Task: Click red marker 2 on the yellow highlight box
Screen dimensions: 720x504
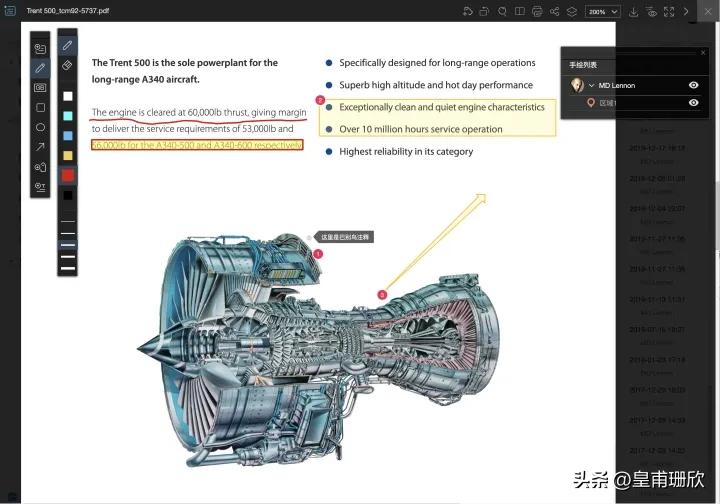Action: (x=321, y=100)
